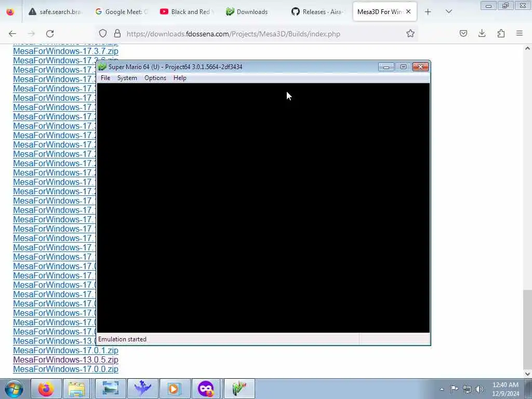Open the Firefox downloads panel
The width and height of the screenshot is (532, 399).
coord(482,33)
